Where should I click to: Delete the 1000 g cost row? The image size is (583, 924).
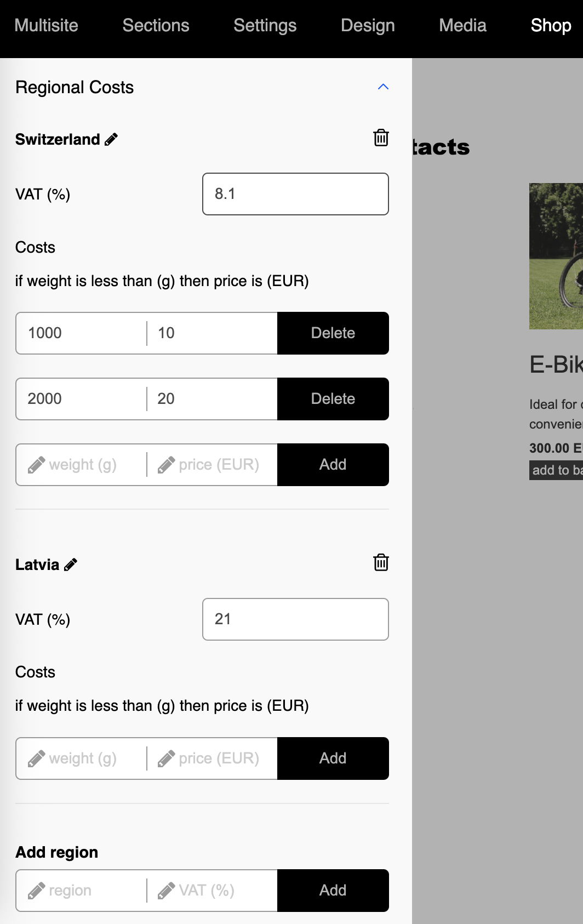click(x=333, y=333)
